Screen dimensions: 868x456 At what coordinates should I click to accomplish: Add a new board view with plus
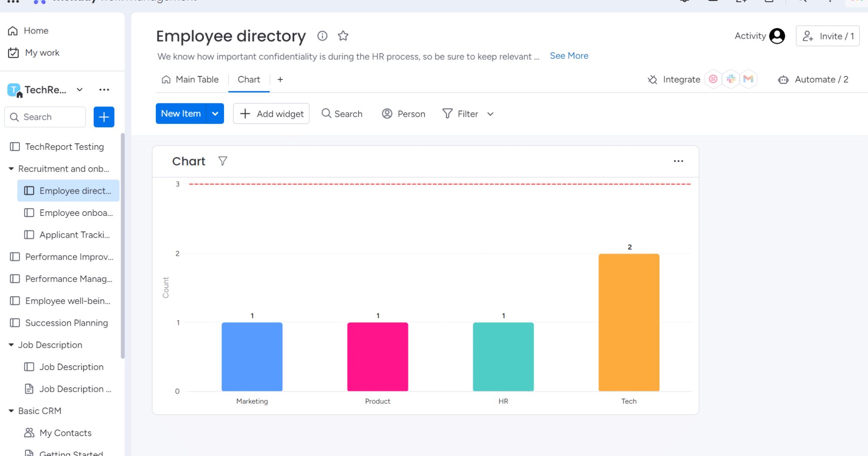[280, 79]
